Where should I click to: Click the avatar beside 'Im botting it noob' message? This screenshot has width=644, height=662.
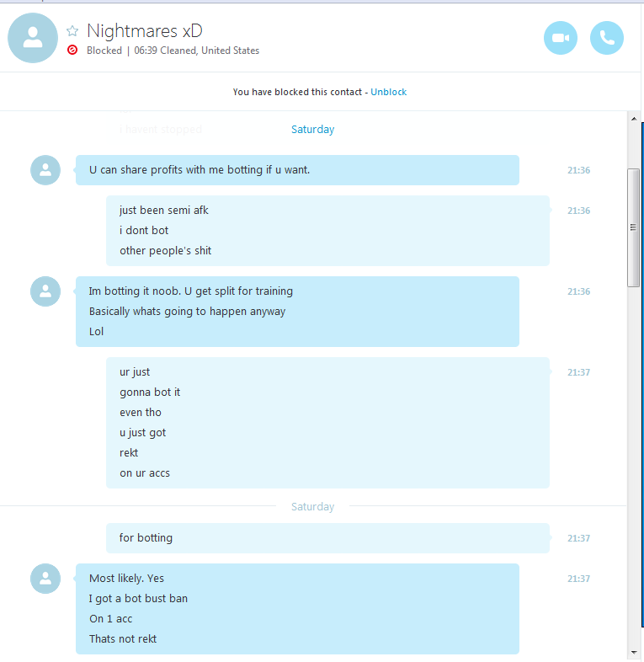coord(45,291)
